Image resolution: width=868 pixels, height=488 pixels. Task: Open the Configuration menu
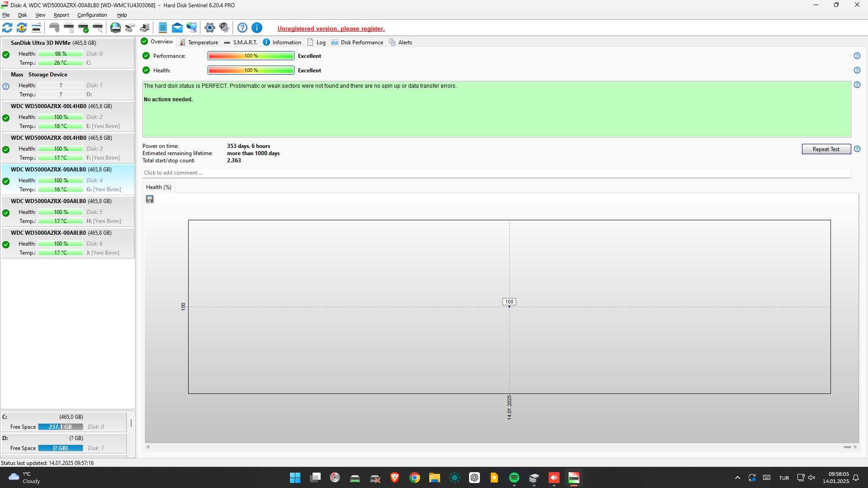click(x=92, y=15)
